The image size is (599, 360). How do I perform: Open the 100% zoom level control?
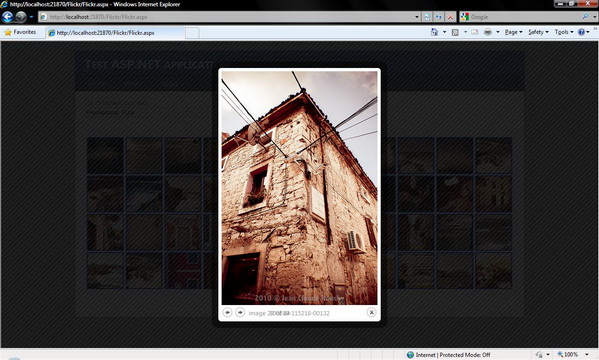pyautogui.click(x=568, y=355)
